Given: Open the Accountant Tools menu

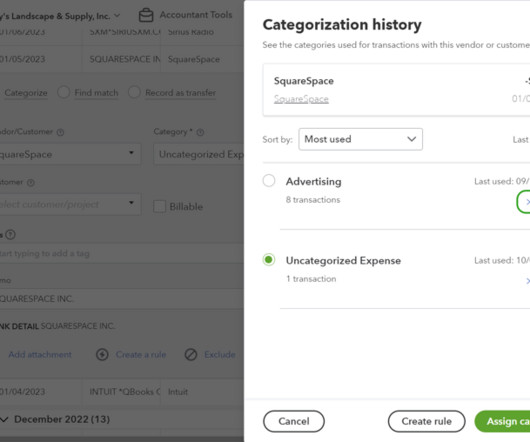Looking at the screenshot, I should pyautogui.click(x=196, y=15).
